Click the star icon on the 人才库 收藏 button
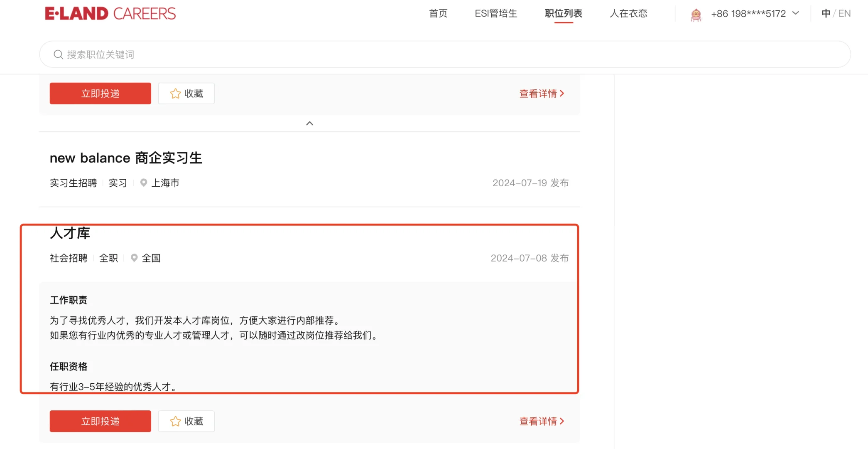This screenshot has width=868, height=449. [x=175, y=421]
